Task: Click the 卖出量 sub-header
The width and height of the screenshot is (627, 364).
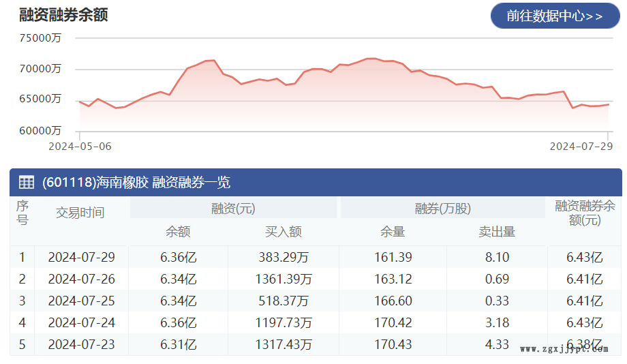Action: [x=497, y=232]
